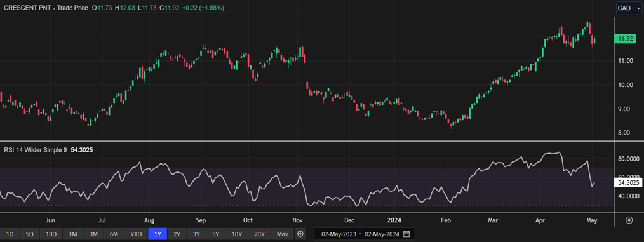Select the 1D time range
The width and height of the screenshot is (644, 242).
(x=10, y=234)
